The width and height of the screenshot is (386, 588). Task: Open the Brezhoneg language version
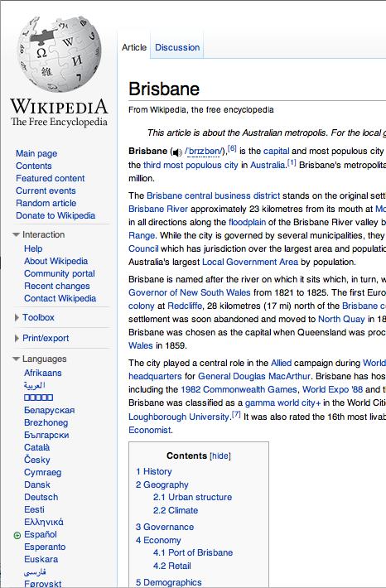46,422
